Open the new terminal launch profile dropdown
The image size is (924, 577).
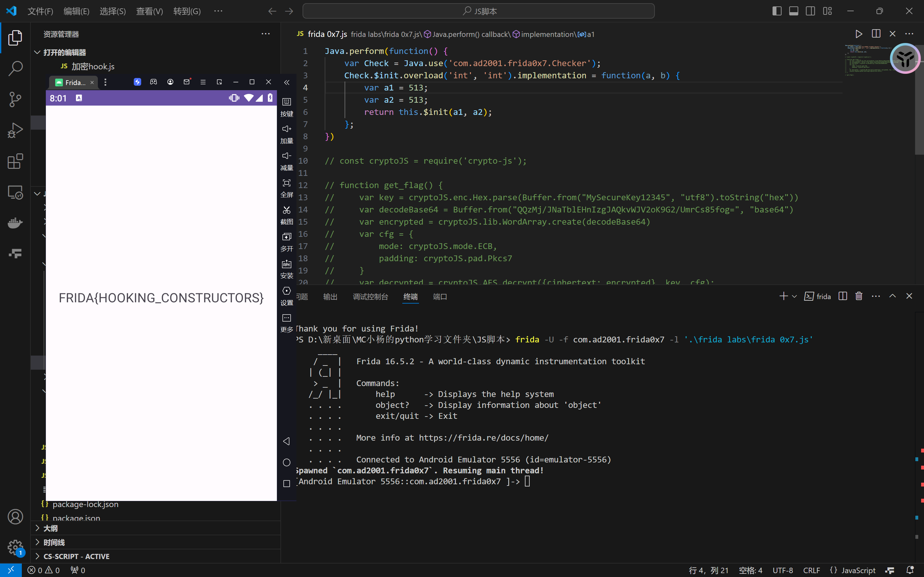795,297
